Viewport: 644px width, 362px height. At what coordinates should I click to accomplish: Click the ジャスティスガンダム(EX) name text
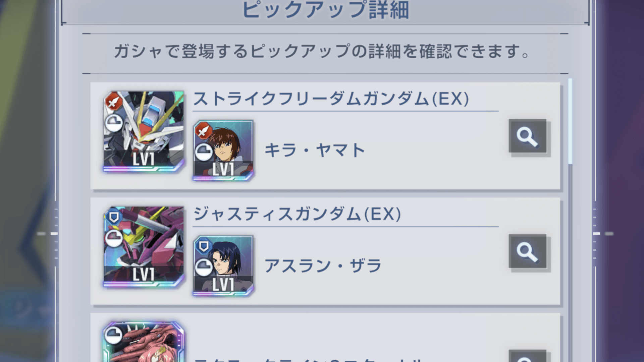(297, 214)
